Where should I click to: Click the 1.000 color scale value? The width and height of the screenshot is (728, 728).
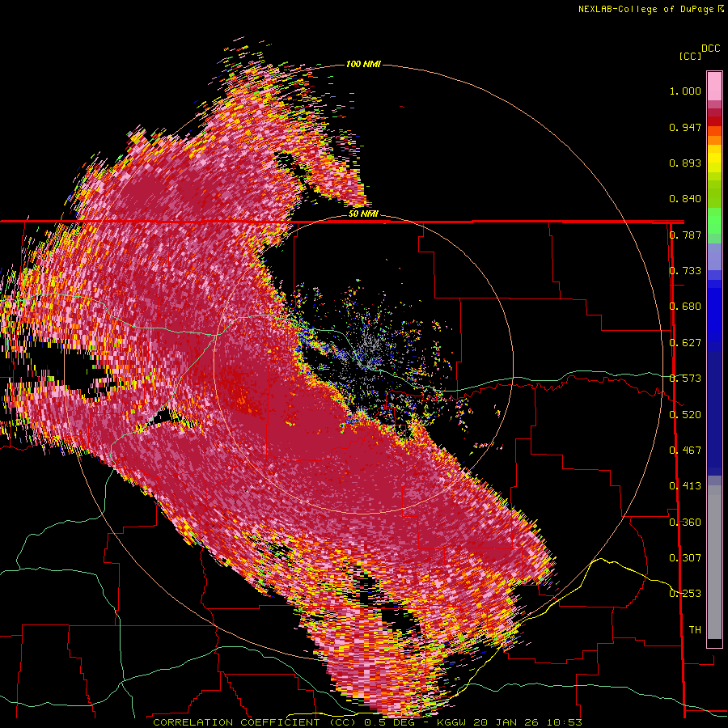[685, 91]
